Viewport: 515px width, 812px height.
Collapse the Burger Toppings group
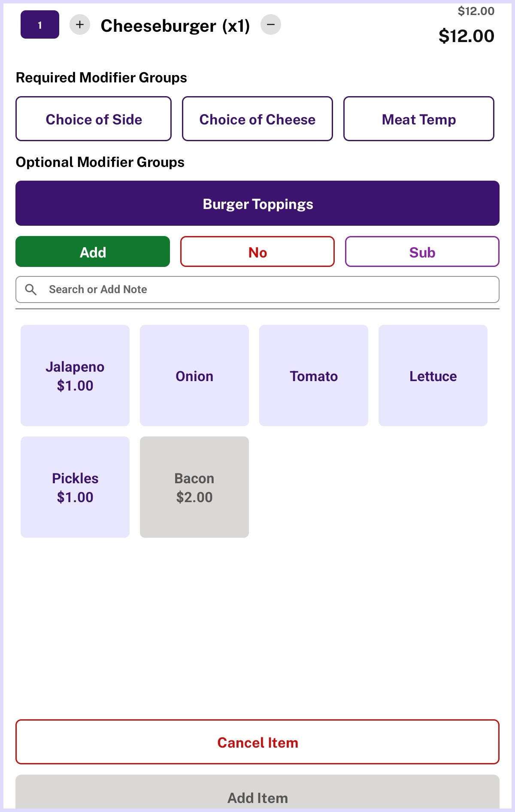coord(257,203)
